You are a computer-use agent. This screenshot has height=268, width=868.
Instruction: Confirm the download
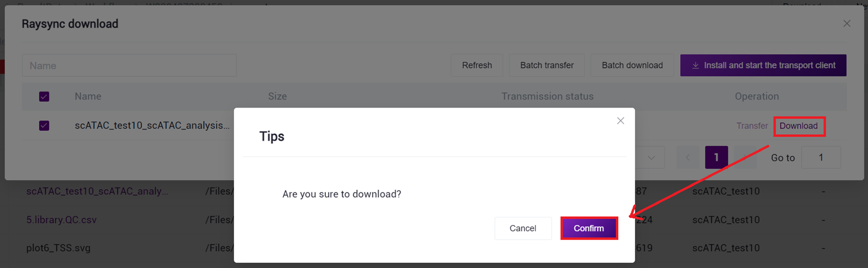[x=589, y=228]
